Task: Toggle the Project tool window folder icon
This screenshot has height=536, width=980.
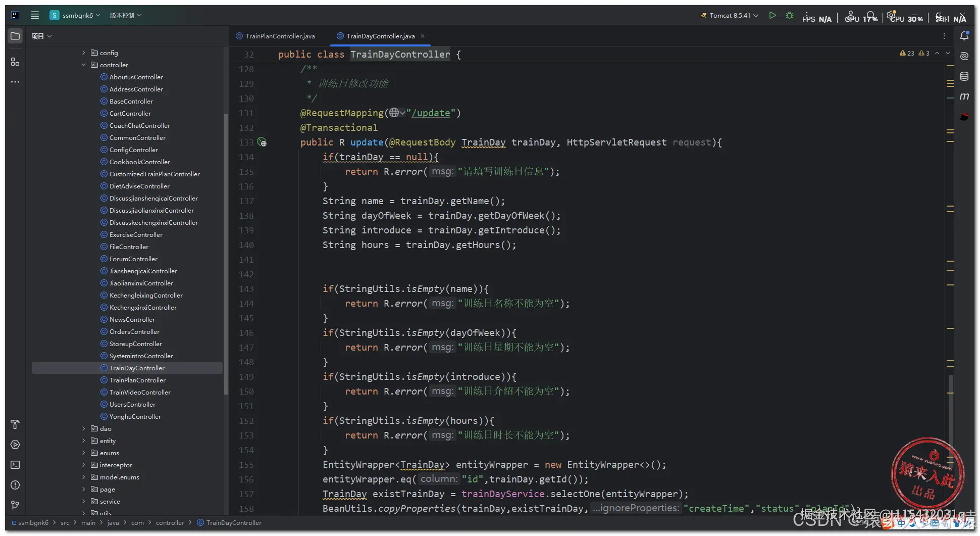Action: [x=15, y=36]
